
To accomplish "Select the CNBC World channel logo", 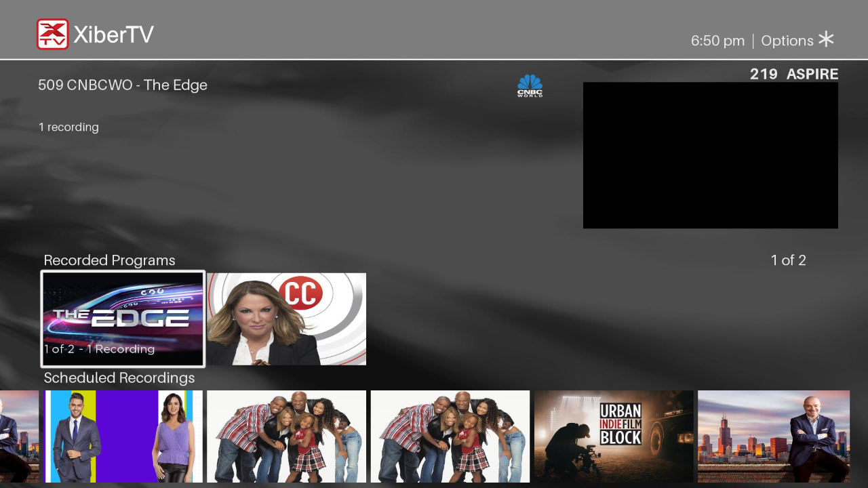I will point(530,86).
